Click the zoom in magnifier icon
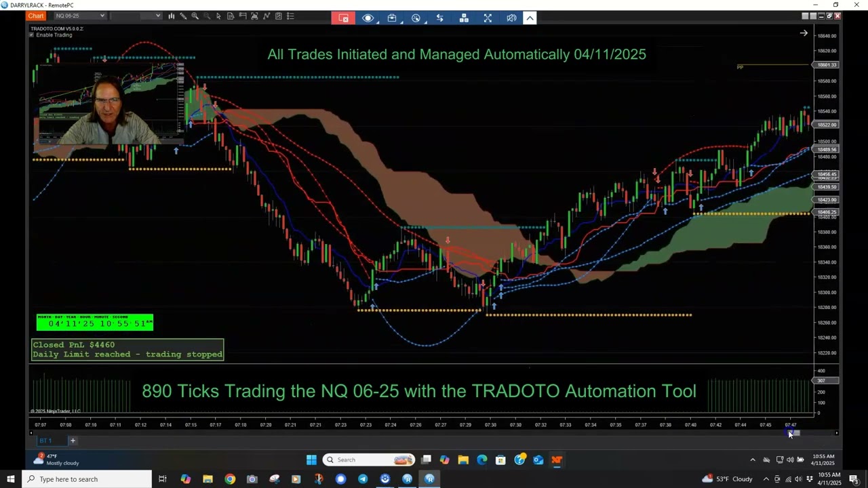 (195, 16)
